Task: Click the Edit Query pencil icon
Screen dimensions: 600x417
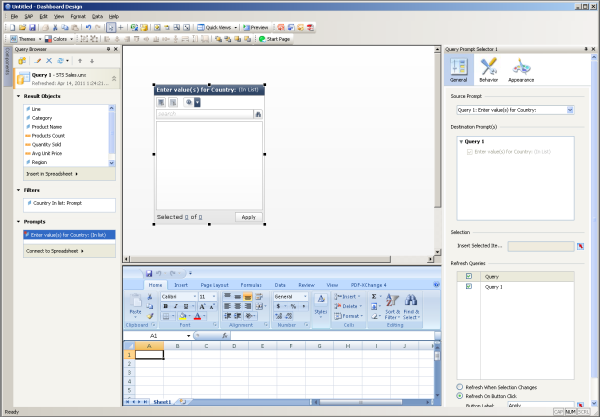Action: 38,61
